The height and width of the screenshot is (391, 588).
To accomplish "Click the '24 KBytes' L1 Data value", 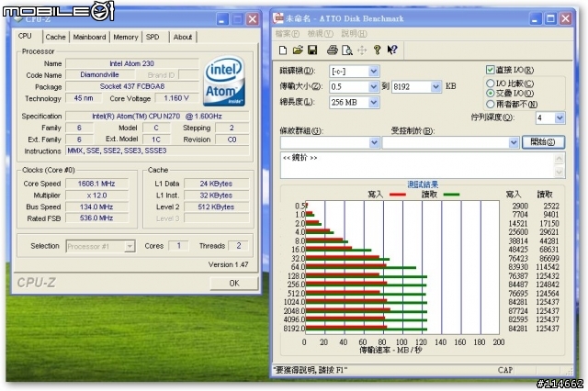I will click(x=216, y=184).
